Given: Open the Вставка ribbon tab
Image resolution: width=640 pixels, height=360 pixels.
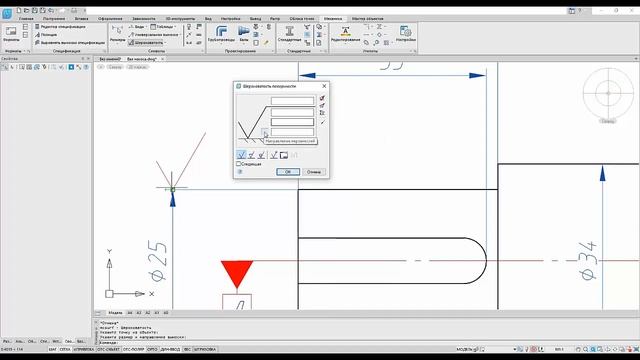Looking at the screenshot, I should [x=82, y=19].
